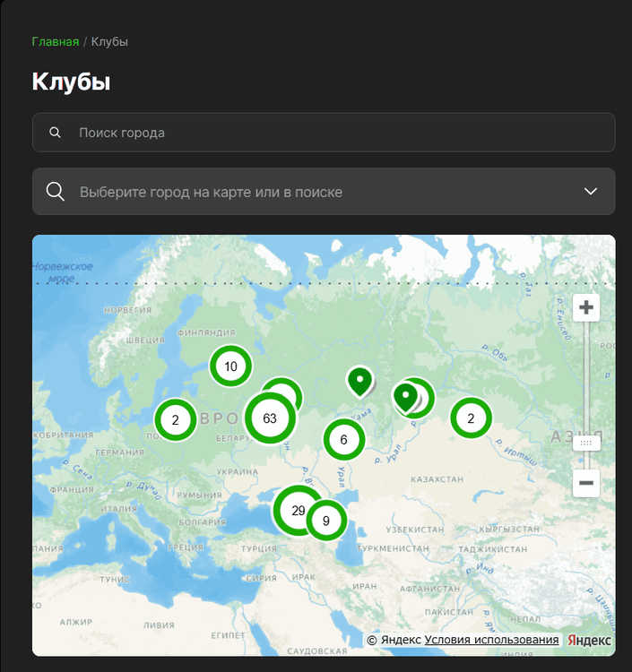Open the Выберите город на карте dropdown

[324, 192]
